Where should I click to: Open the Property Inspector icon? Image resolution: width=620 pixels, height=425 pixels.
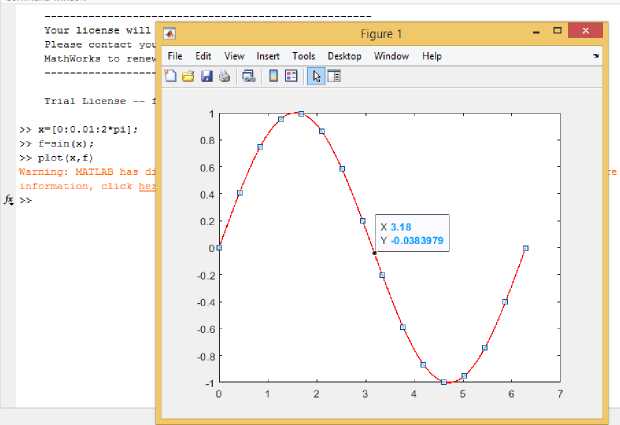click(x=335, y=76)
